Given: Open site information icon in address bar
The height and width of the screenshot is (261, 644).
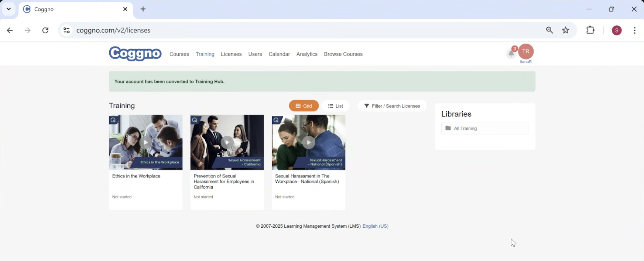Looking at the screenshot, I should 66,30.
